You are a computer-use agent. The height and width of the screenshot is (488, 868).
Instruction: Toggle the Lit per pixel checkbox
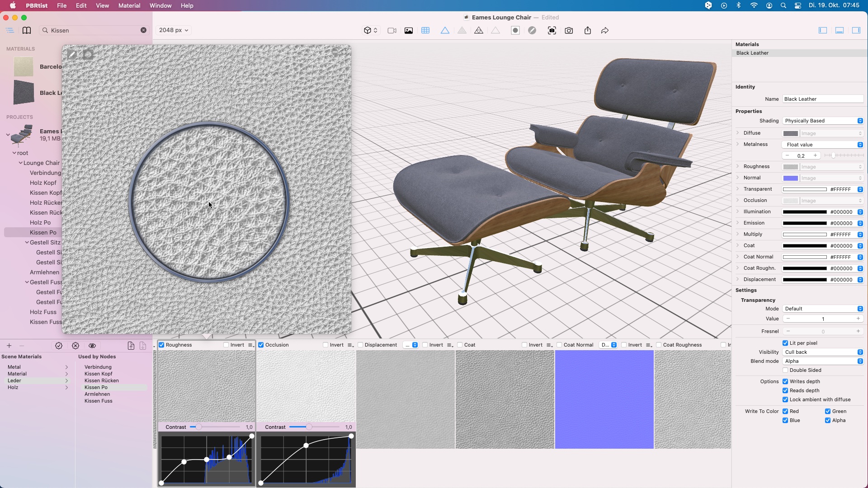pos(785,343)
